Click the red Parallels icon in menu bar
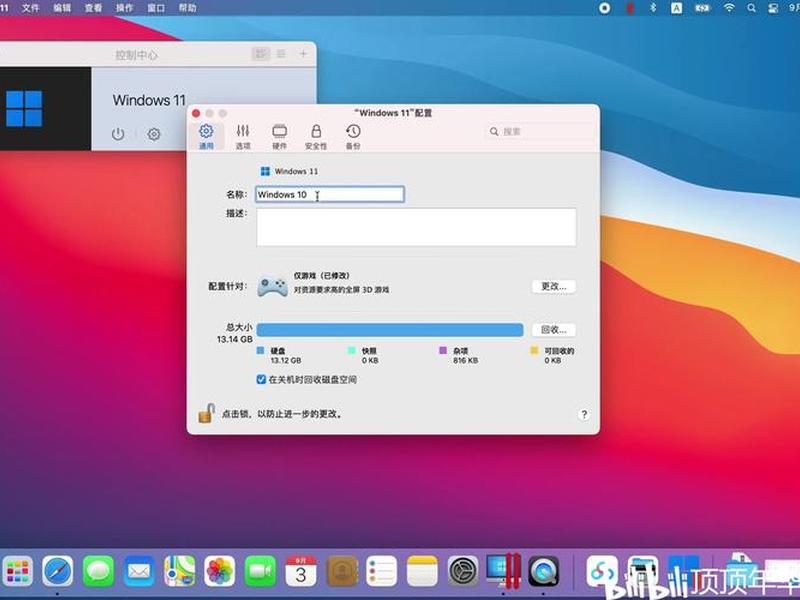This screenshot has width=800, height=600. click(630, 8)
